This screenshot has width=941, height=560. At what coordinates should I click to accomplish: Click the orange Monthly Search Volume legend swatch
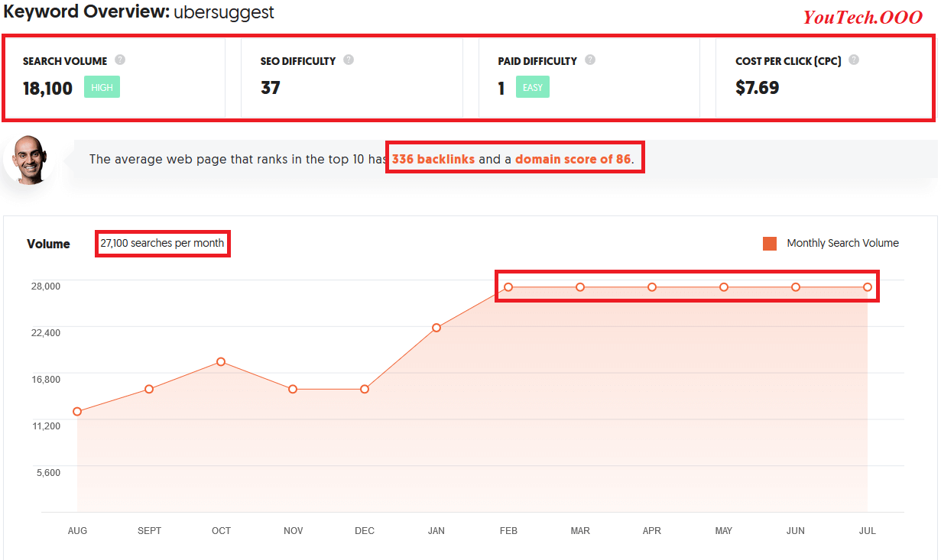[x=770, y=244]
